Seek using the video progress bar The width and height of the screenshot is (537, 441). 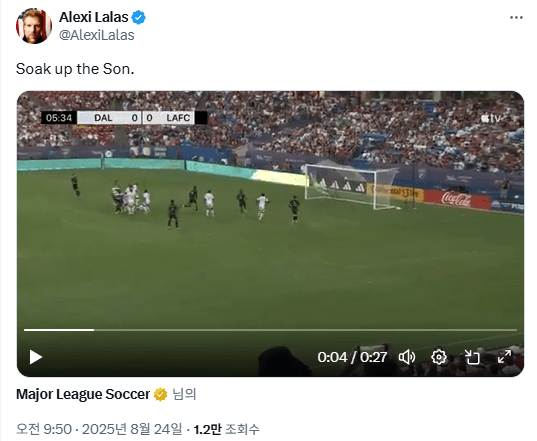(270, 330)
